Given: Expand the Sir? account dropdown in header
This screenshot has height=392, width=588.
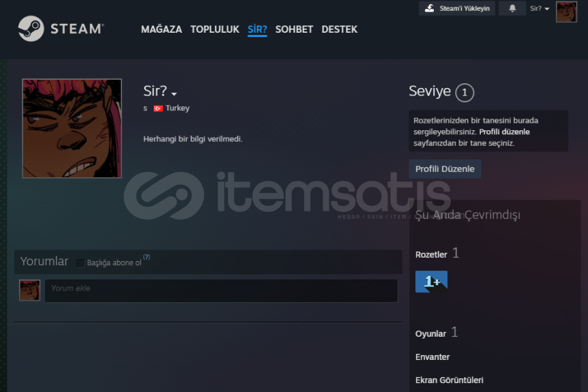Looking at the screenshot, I should pyautogui.click(x=540, y=9).
